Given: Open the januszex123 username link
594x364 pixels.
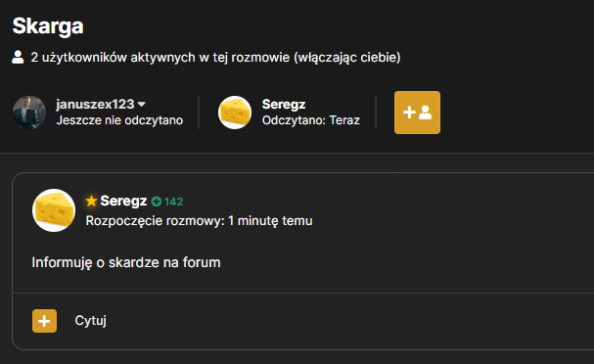Looking at the screenshot, I should click(95, 104).
